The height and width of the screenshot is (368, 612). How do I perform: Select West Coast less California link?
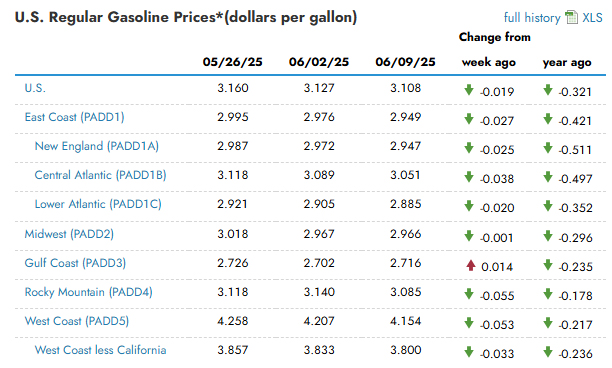point(100,350)
